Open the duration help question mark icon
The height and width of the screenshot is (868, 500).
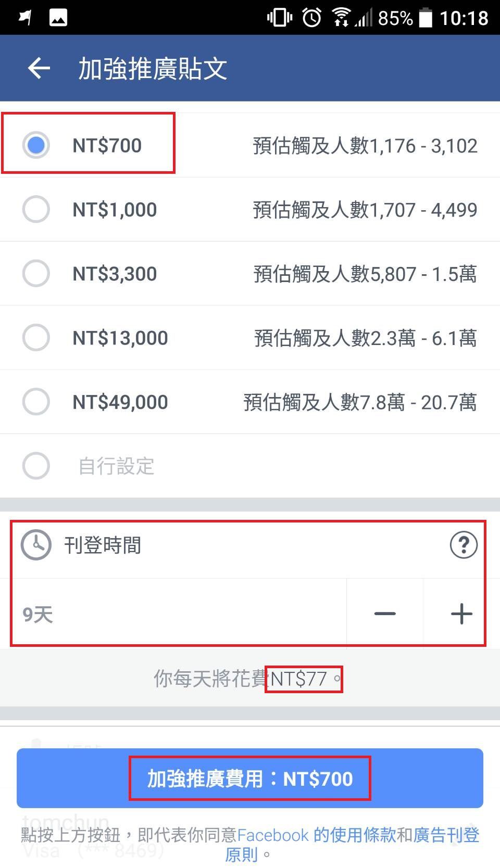[x=463, y=545]
